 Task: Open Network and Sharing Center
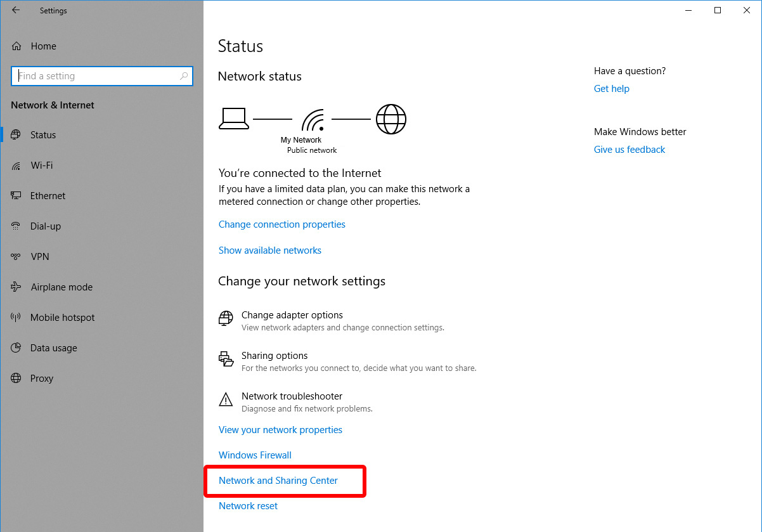[x=277, y=480]
